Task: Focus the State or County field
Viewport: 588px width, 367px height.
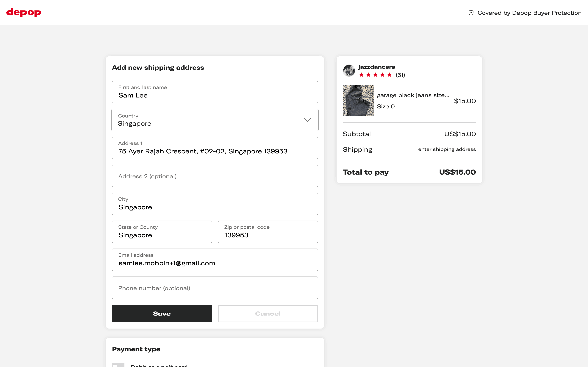Action: tap(162, 232)
